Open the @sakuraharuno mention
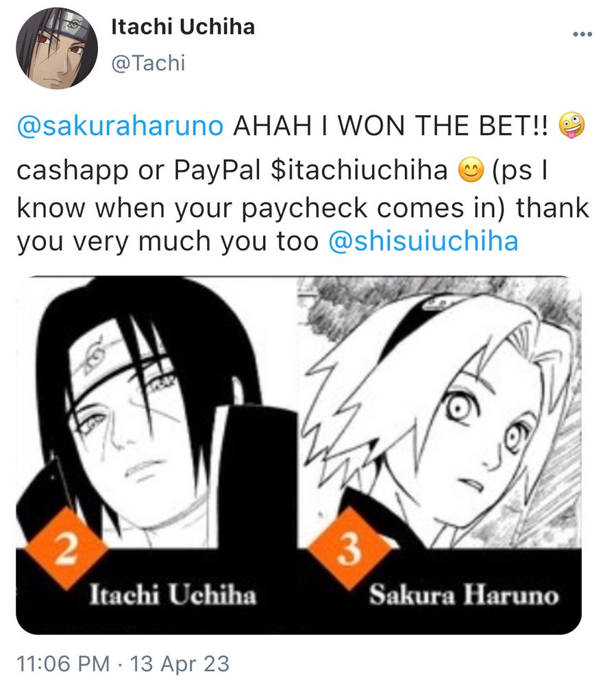Screen dimensions: 616x685 point(120,126)
